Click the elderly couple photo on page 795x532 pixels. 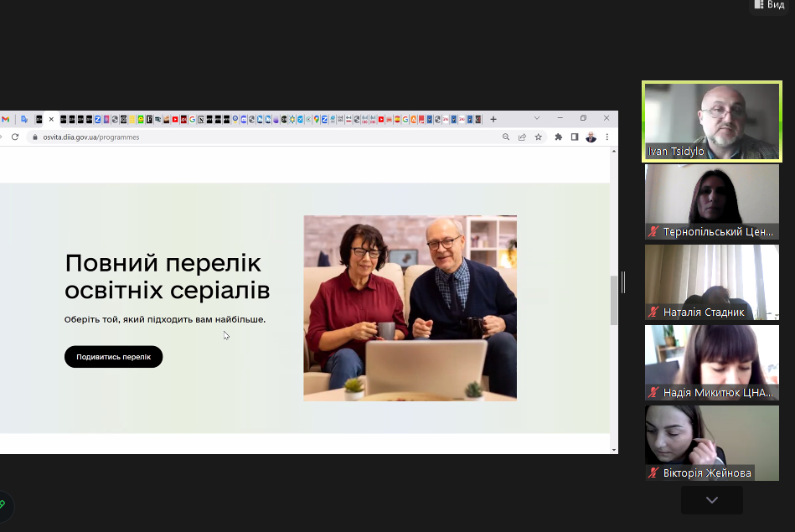coord(410,307)
